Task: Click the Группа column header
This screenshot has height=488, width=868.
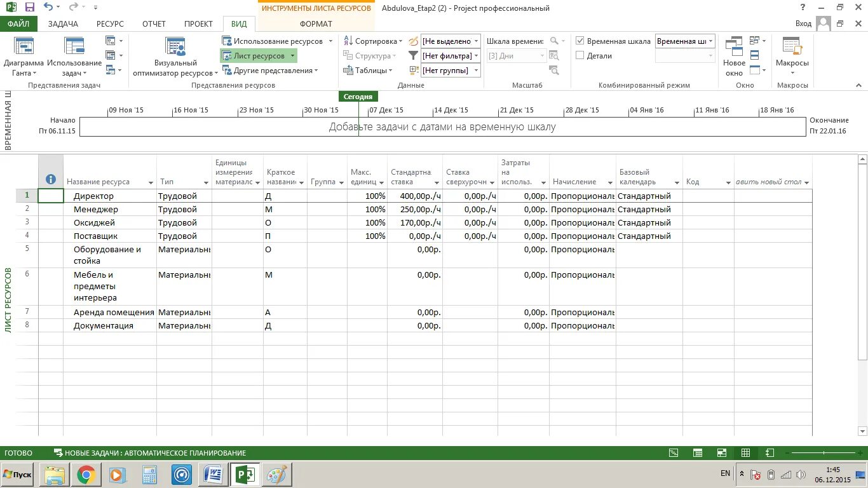Action: click(327, 172)
